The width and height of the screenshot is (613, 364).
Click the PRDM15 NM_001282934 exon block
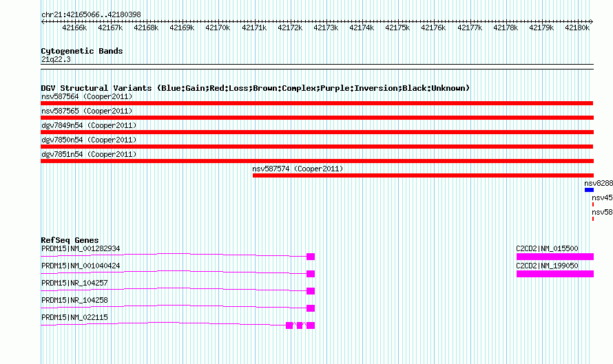(311, 257)
